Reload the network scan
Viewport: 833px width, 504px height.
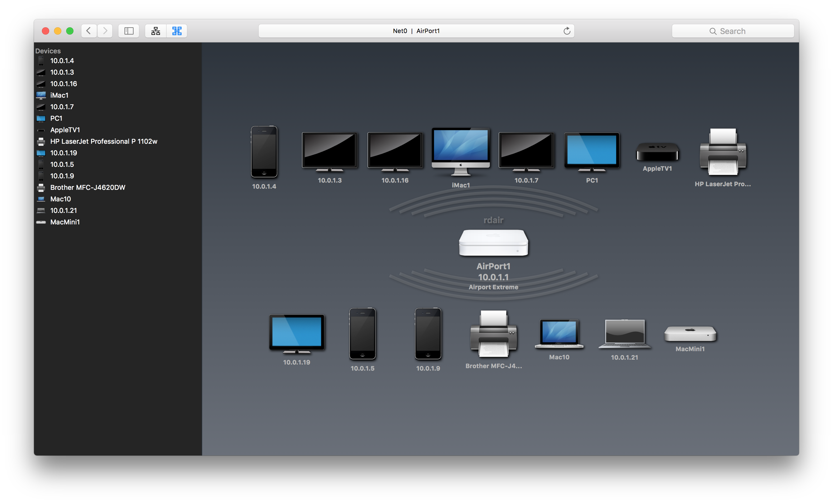[566, 31]
